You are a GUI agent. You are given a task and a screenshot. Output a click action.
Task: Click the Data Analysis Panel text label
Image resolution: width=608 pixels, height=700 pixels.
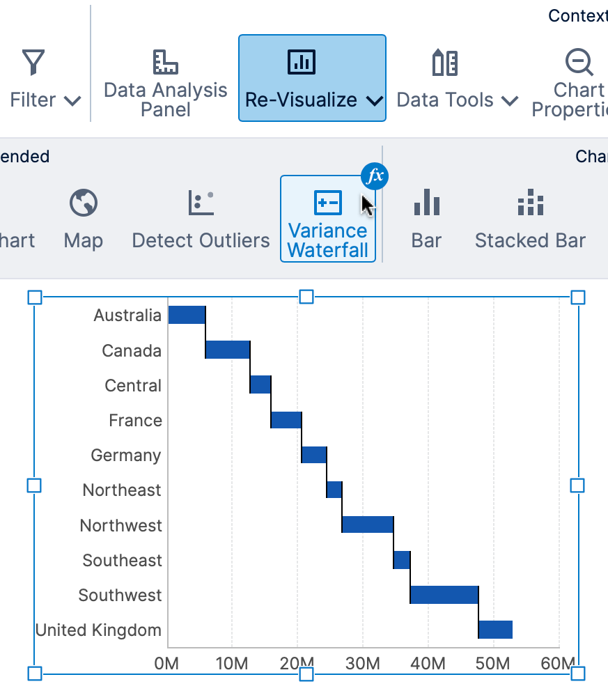pyautogui.click(x=165, y=100)
